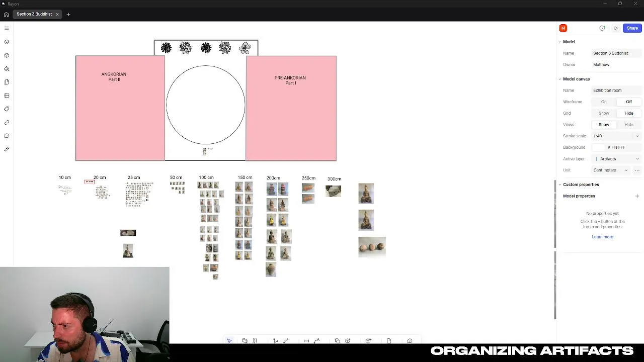Turn Wireframe On
The width and height of the screenshot is (644, 362).
(604, 102)
